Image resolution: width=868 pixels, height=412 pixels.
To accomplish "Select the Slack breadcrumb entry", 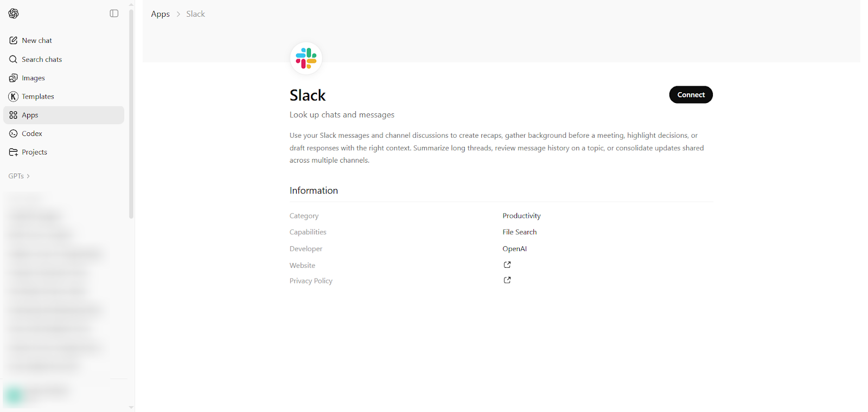I will pyautogui.click(x=195, y=14).
